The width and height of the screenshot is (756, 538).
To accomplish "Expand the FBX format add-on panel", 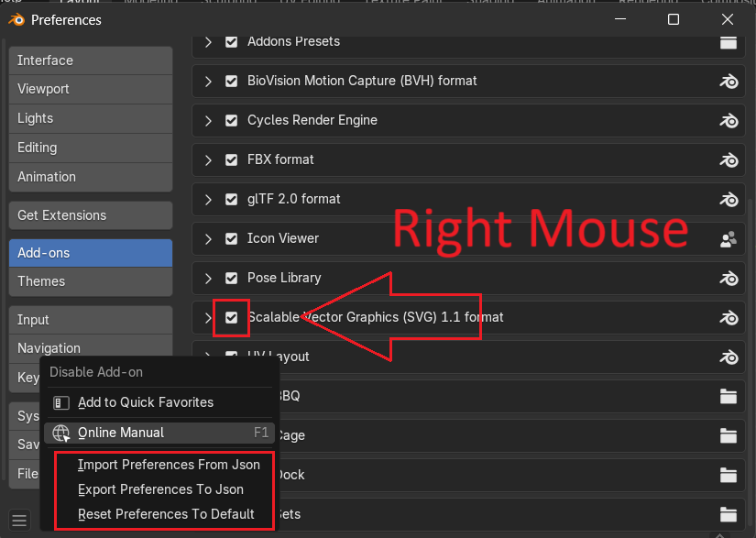I will [x=208, y=159].
